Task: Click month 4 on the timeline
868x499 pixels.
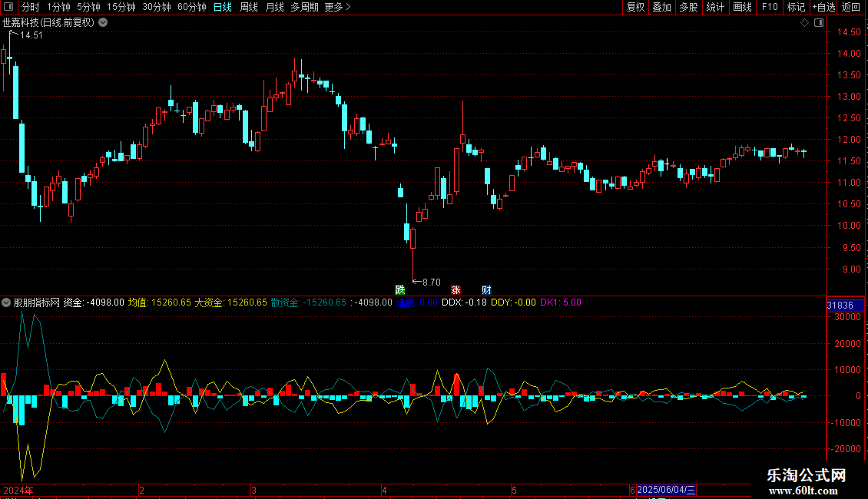Action: [x=384, y=491]
